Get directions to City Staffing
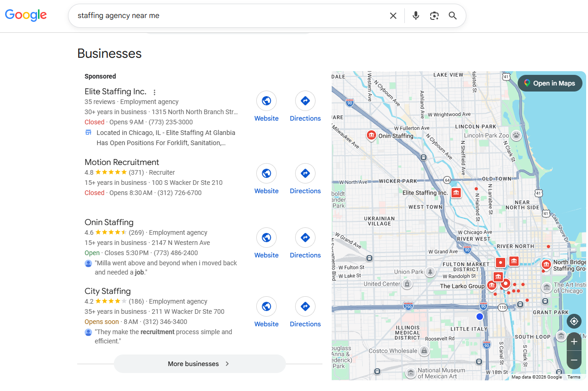 305,306
